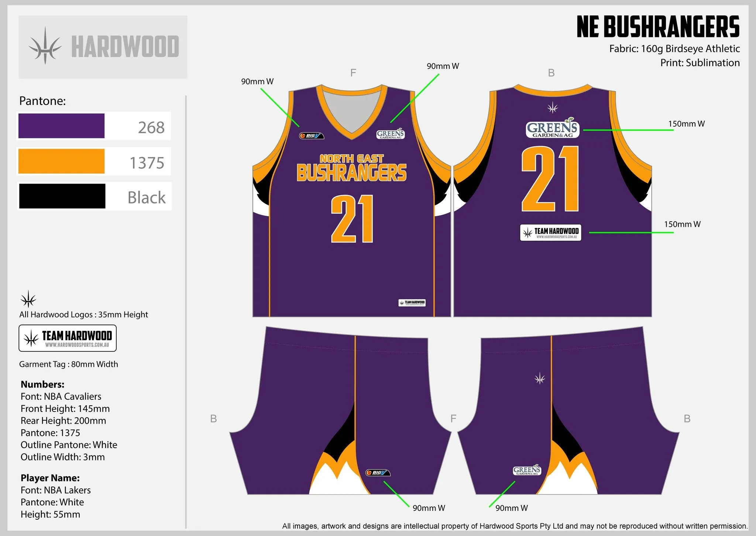Screen dimensions: 756x536
Task: Click 'Pantone: White' under Player Name
Action: point(52,502)
